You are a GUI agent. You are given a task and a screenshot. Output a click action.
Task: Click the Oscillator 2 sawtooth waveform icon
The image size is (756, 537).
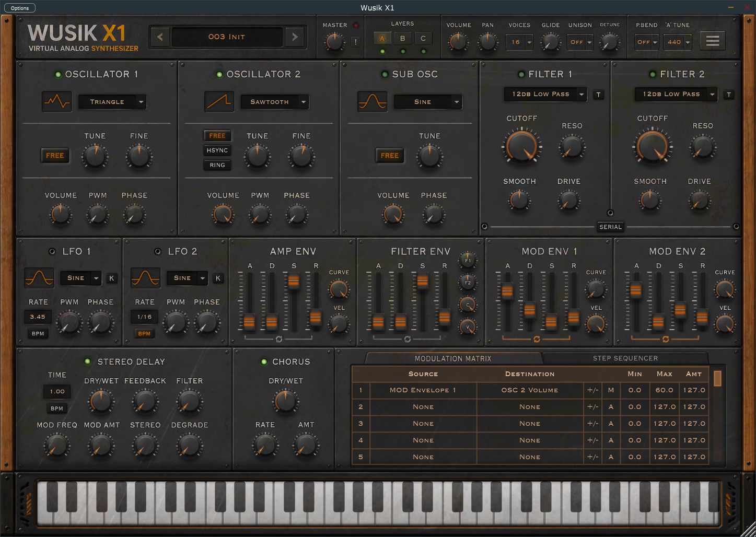tap(219, 101)
